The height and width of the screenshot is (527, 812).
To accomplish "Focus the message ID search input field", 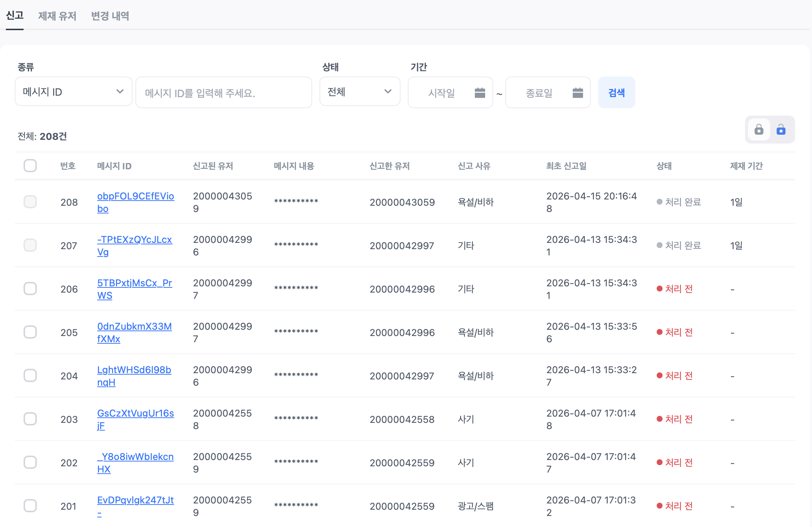I will click(x=223, y=93).
